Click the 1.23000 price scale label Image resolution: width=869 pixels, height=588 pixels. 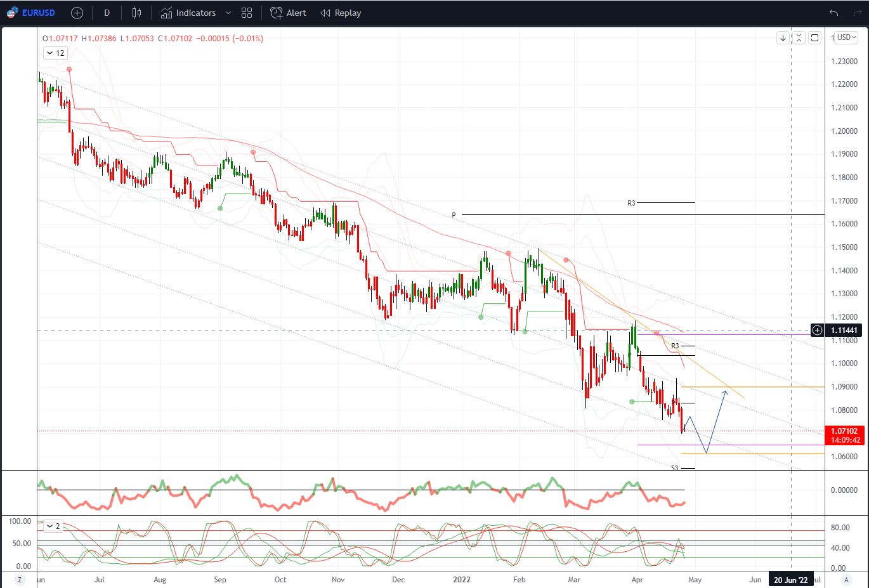pyautogui.click(x=844, y=62)
